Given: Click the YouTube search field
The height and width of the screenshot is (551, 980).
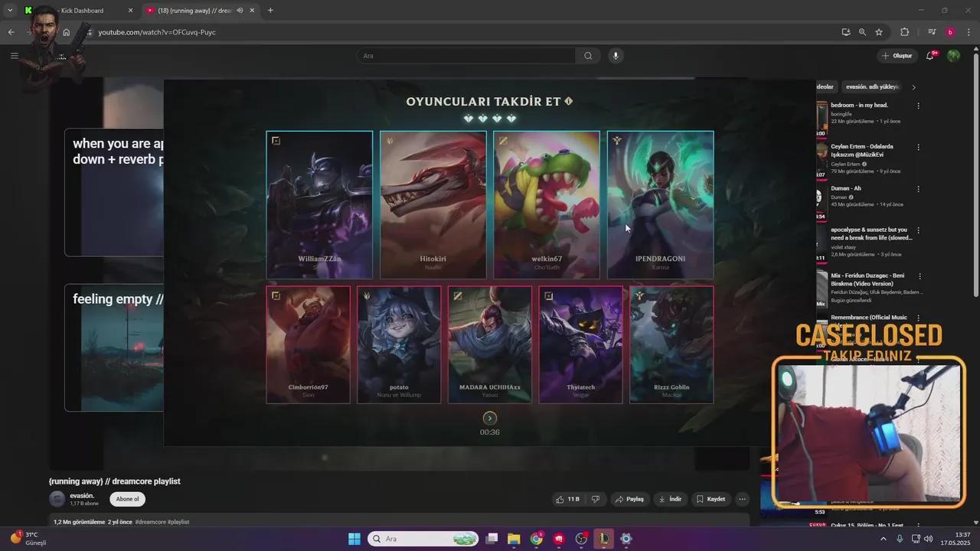Looking at the screenshot, I should point(465,56).
